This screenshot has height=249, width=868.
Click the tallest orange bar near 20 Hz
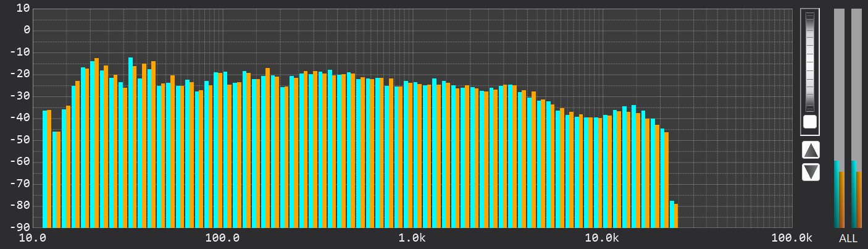pyautogui.click(x=97, y=142)
